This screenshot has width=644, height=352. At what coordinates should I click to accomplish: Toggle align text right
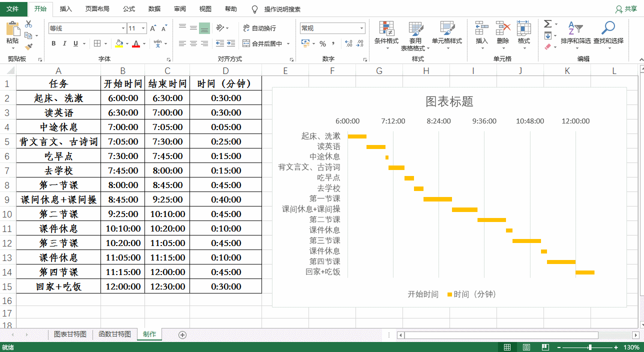pyautogui.click(x=204, y=44)
